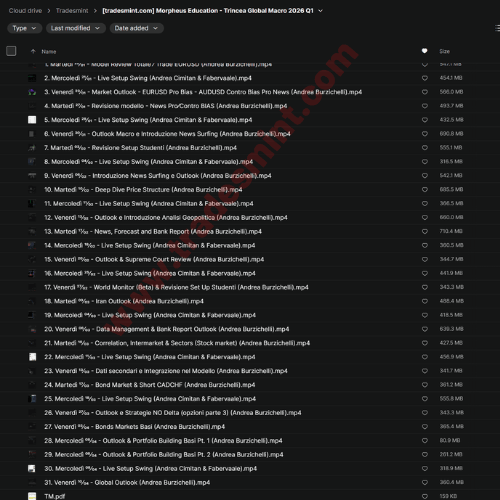Select '19. Mercoledì - Live Setup Swing' file name
The image size is (500, 500).
[150, 315]
